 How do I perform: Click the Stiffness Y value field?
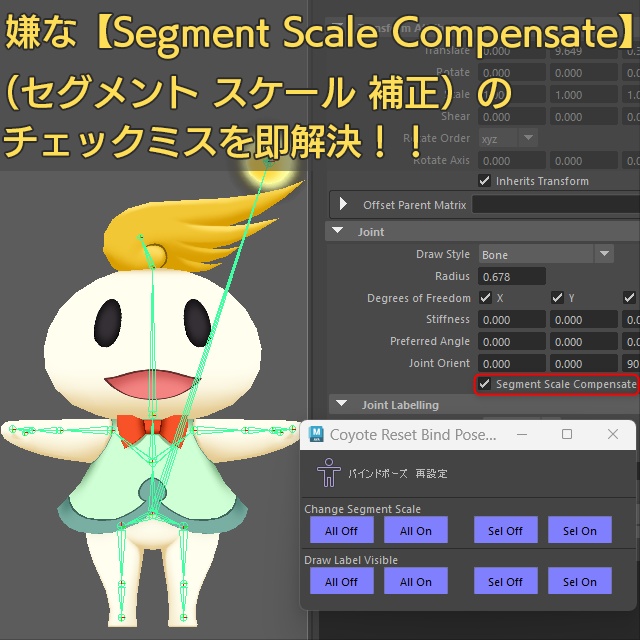point(584,319)
